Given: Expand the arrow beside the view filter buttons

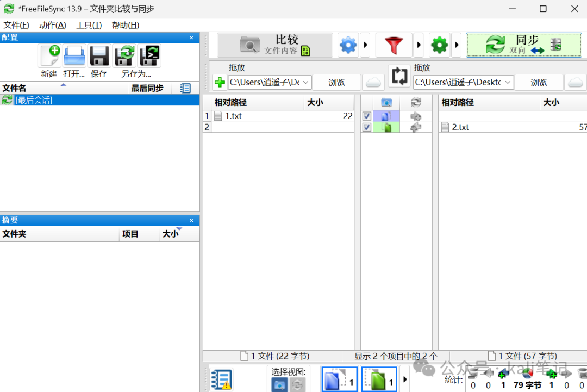Looking at the screenshot, I should click(405, 379).
